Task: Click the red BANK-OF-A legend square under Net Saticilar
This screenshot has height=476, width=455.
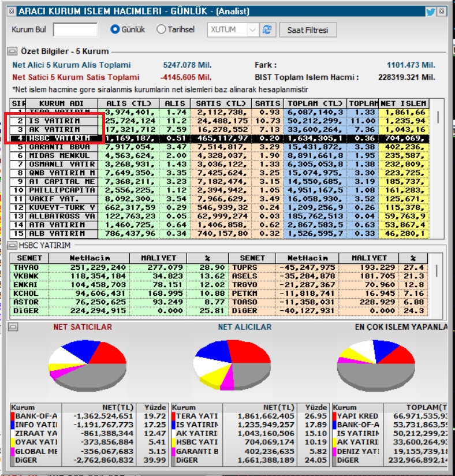Action: pos(13,416)
